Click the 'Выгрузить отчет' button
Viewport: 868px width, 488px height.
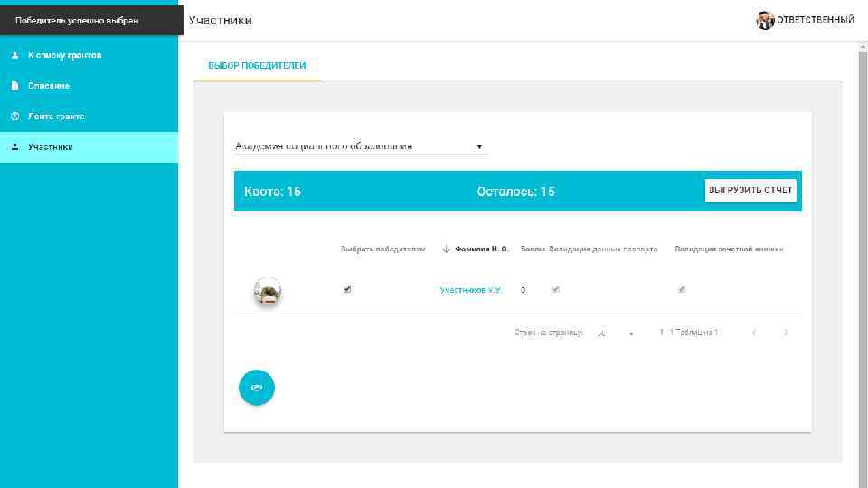(750, 191)
